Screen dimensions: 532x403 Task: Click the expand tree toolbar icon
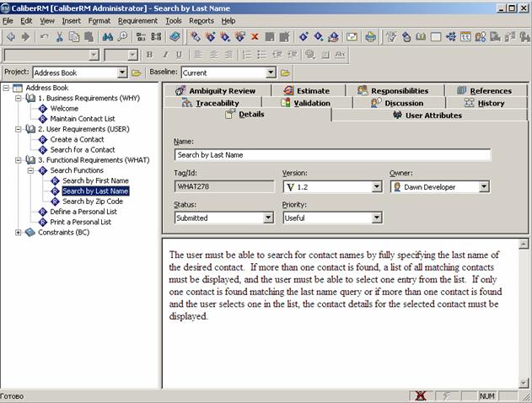pos(141,36)
